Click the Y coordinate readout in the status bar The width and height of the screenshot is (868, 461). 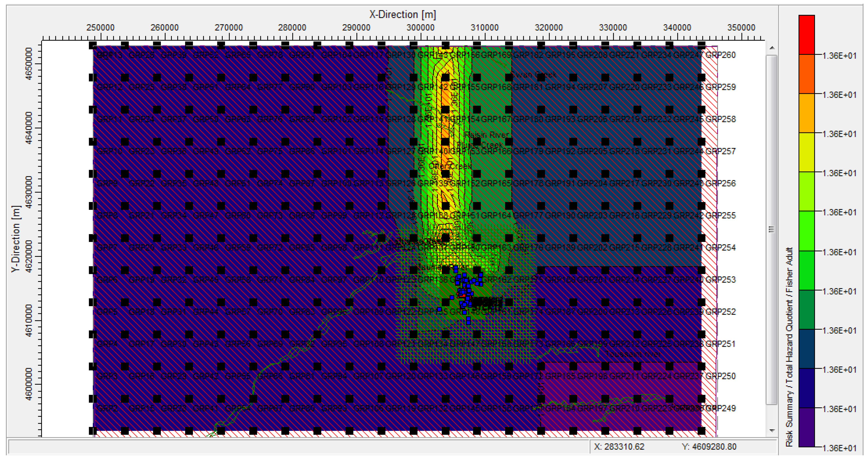709,447
